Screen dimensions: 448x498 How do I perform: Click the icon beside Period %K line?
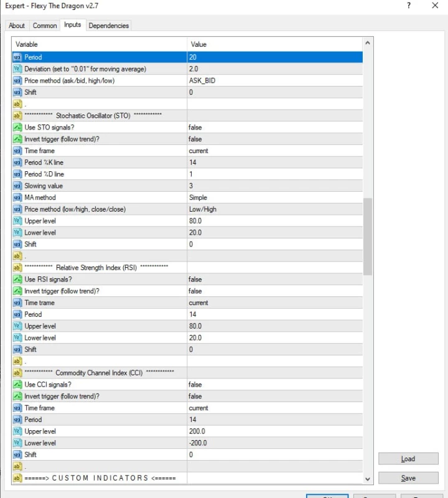17,162
